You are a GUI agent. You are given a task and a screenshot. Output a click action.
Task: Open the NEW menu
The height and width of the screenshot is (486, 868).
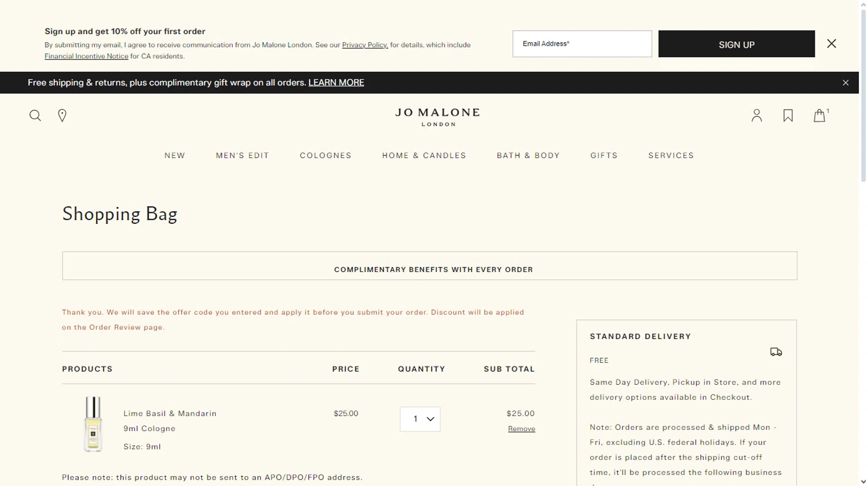coord(175,156)
